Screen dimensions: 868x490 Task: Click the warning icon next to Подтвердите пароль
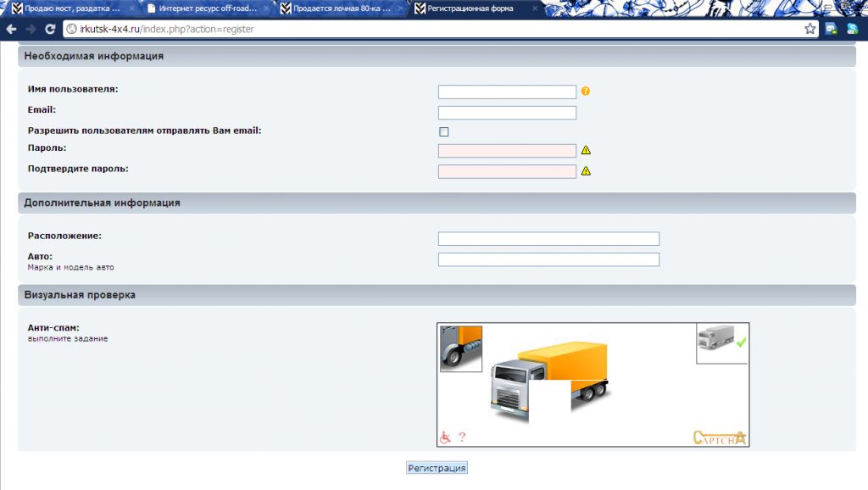[x=585, y=171]
